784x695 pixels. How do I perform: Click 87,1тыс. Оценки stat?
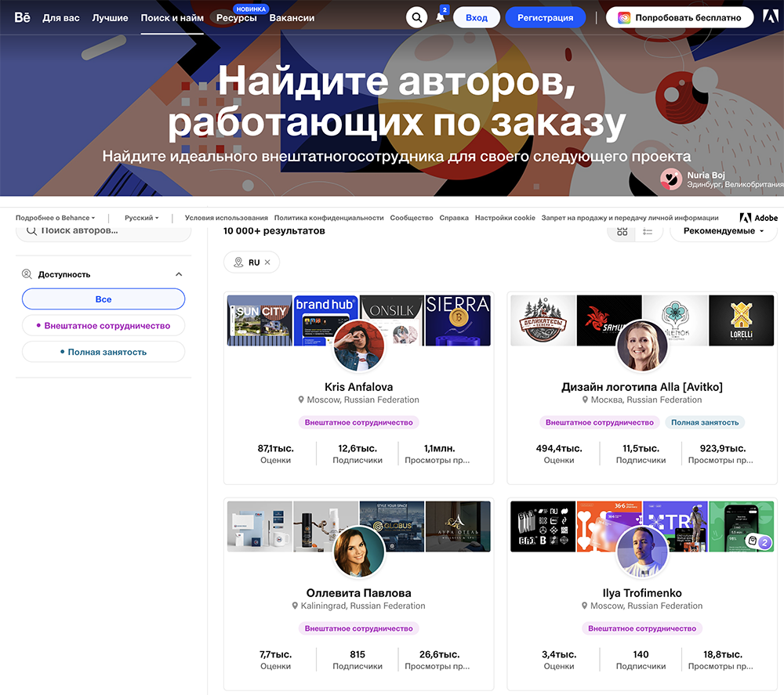(x=275, y=454)
